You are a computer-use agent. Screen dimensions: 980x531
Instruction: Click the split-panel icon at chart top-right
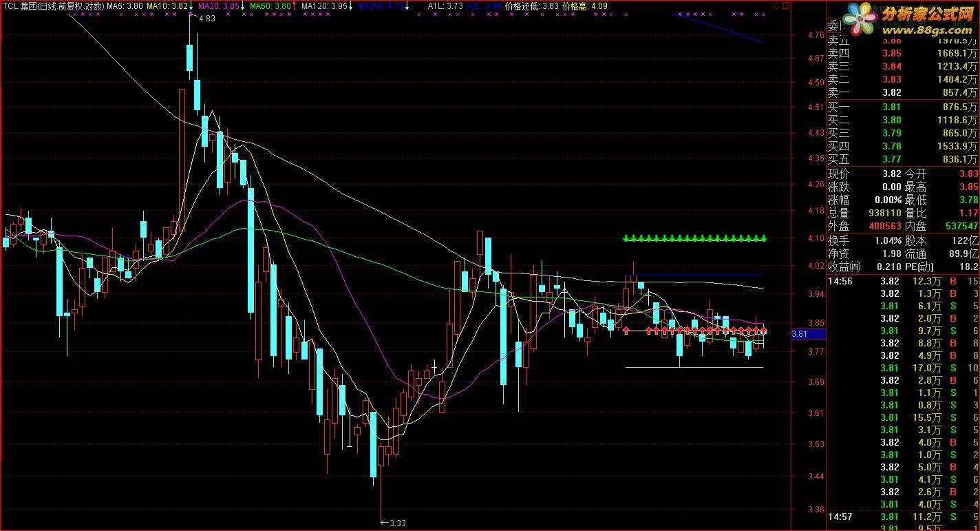pyautogui.click(x=786, y=6)
